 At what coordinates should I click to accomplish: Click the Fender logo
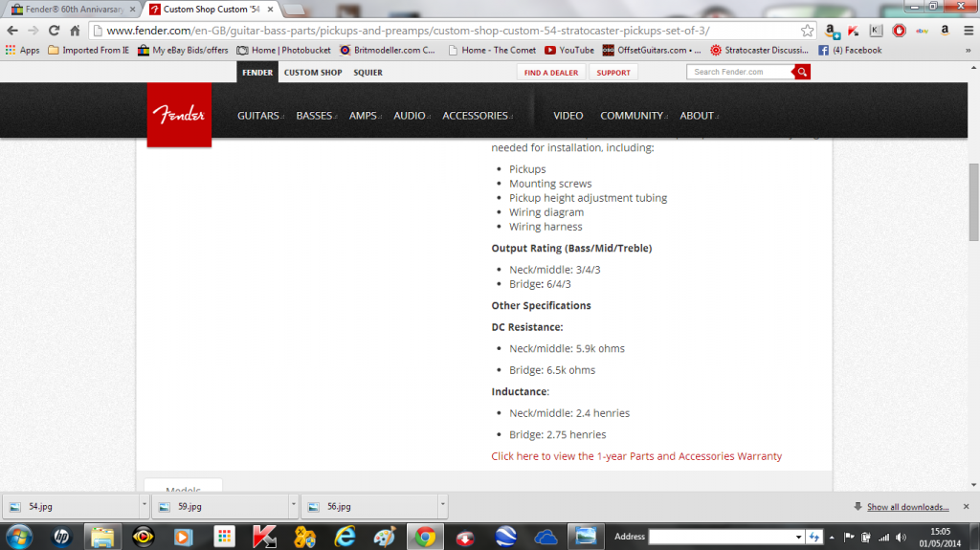(179, 115)
